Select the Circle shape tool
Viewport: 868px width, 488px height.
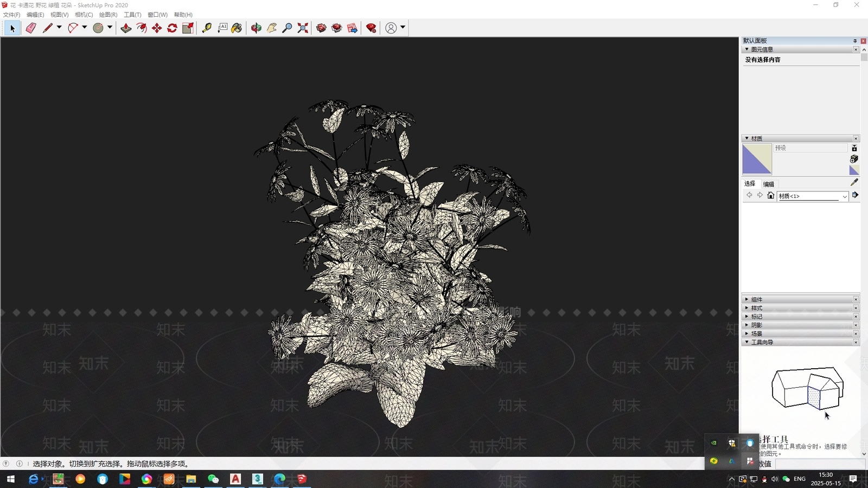(98, 28)
